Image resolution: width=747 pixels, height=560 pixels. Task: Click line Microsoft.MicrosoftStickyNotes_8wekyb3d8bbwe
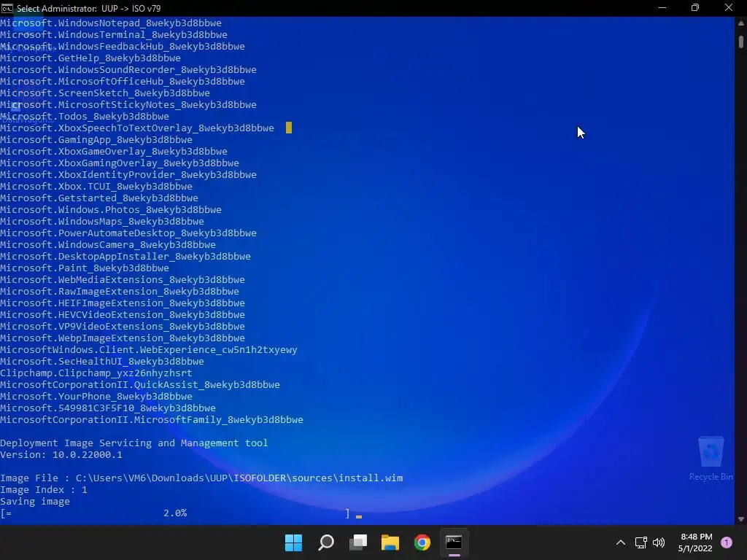coord(128,105)
